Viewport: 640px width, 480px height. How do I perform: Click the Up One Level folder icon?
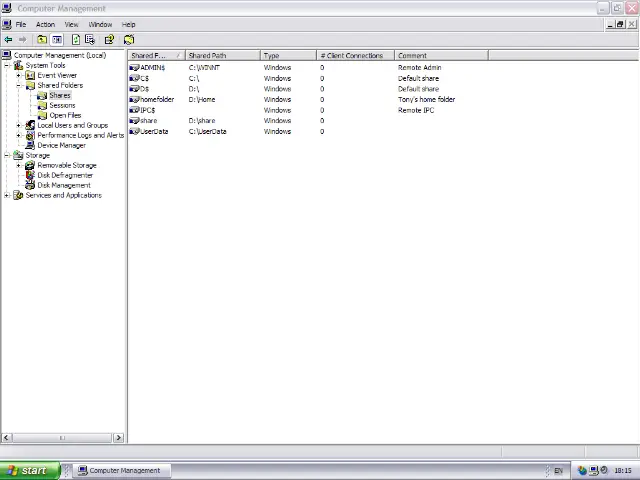(x=42, y=40)
